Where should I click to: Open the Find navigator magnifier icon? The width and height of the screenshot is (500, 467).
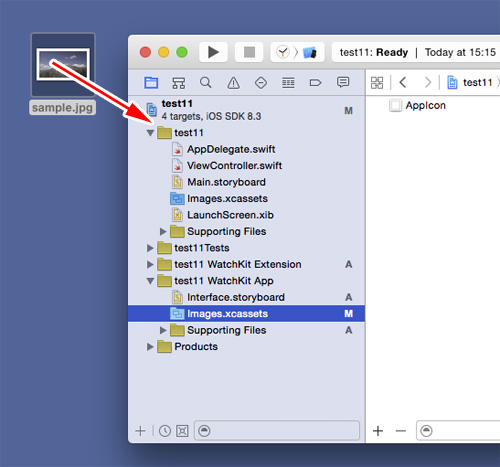pyautogui.click(x=206, y=83)
